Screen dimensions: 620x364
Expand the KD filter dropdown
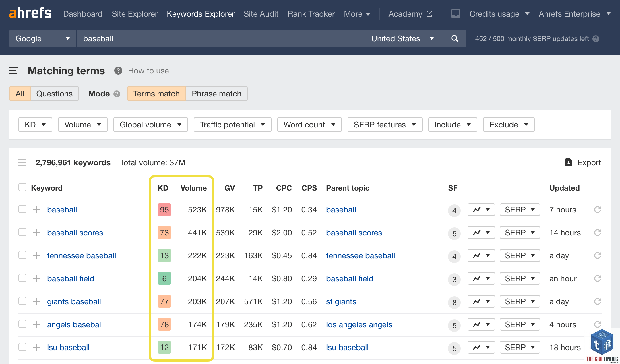coord(35,125)
